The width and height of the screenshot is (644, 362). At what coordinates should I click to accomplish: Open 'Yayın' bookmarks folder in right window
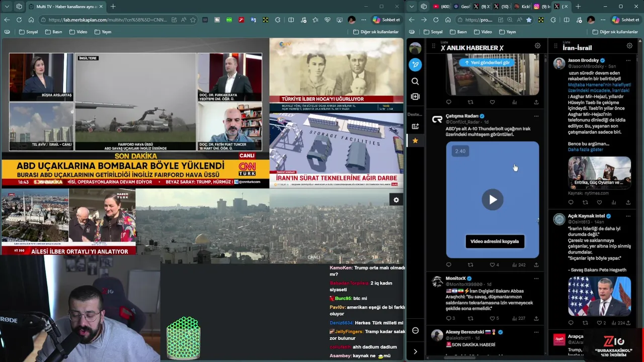(x=507, y=32)
